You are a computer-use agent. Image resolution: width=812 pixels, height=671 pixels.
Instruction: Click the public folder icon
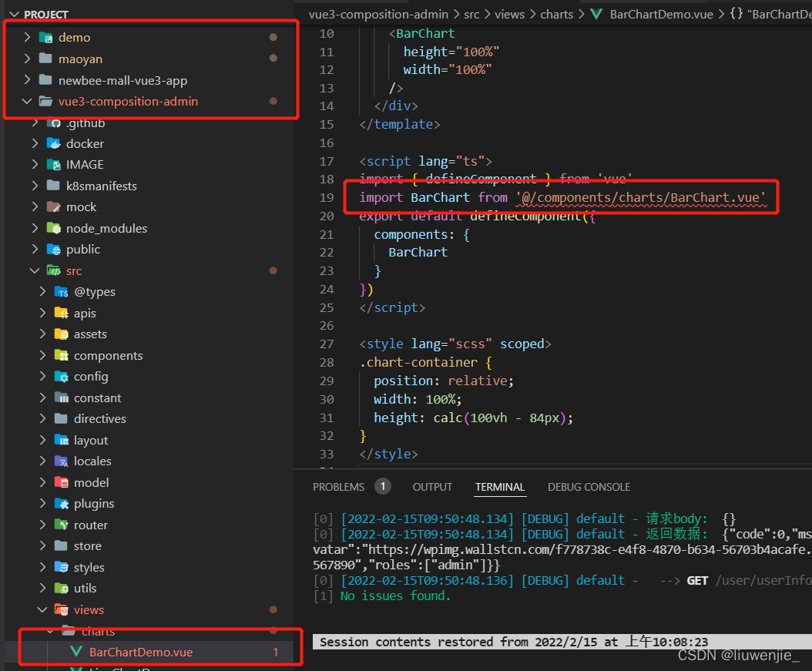pos(53,250)
